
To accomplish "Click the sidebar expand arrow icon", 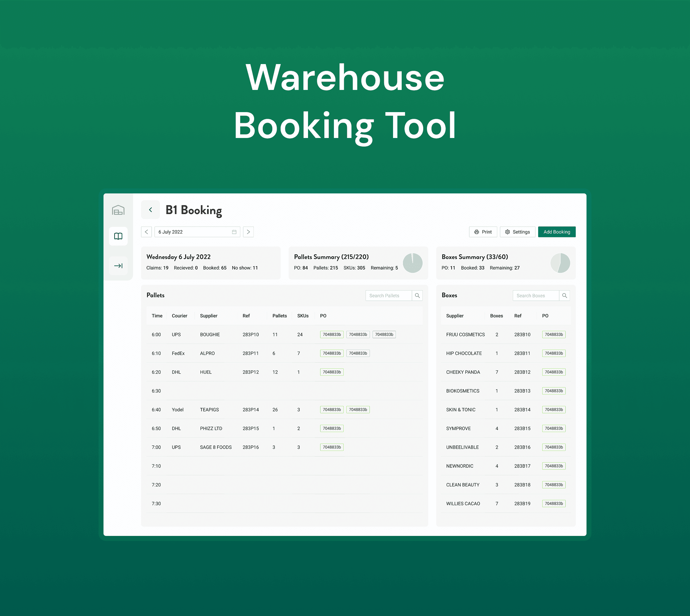I will (x=118, y=266).
